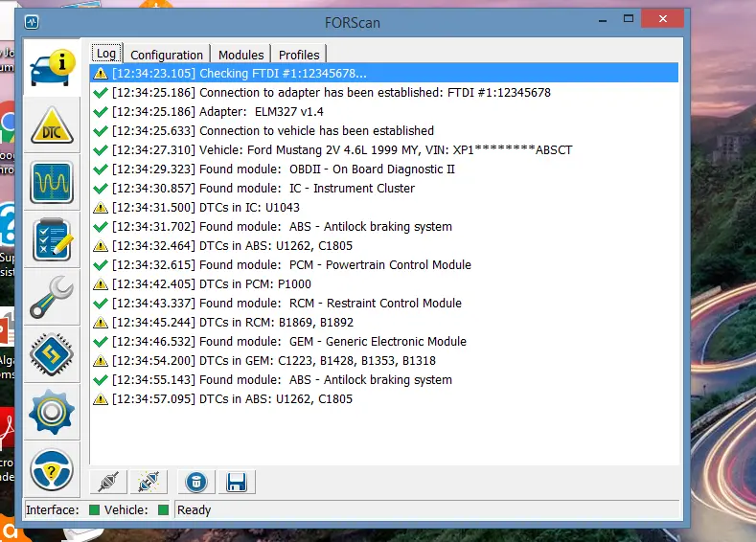
Task: Click the connect to vehicle plug button
Action: point(108,482)
